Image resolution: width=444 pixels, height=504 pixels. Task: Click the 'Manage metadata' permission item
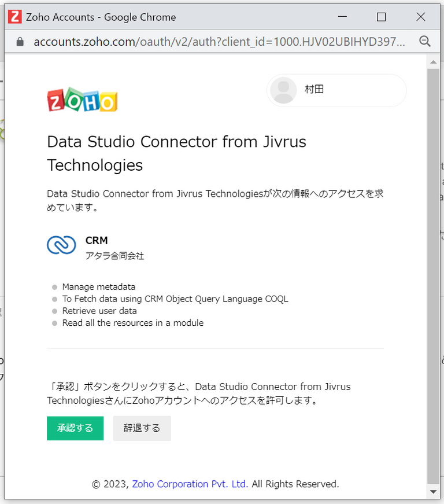point(99,286)
